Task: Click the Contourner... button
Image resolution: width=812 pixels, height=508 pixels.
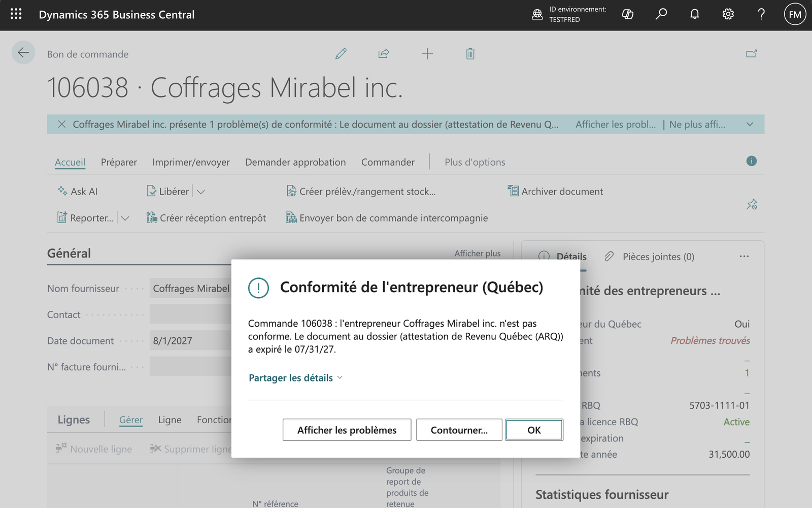Action: [459, 430]
